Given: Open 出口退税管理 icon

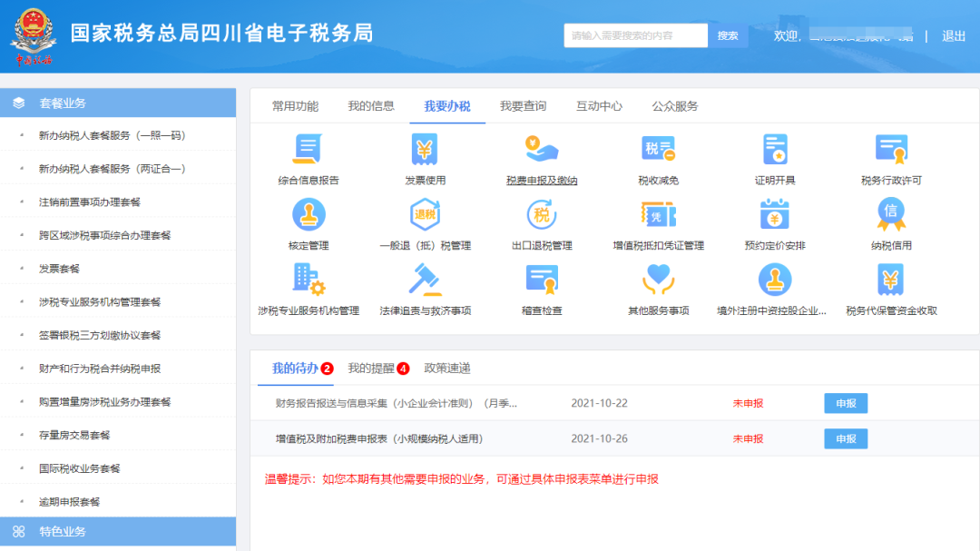Looking at the screenshot, I should 541,214.
